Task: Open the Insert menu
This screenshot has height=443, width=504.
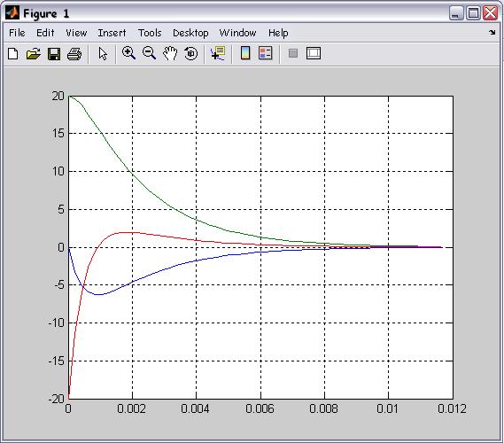Action: 112,33
